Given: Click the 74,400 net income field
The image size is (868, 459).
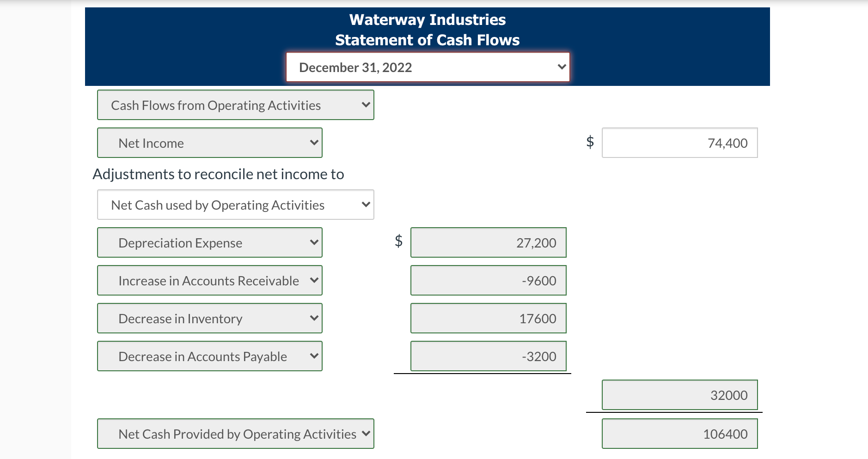Looking at the screenshot, I should pos(679,143).
